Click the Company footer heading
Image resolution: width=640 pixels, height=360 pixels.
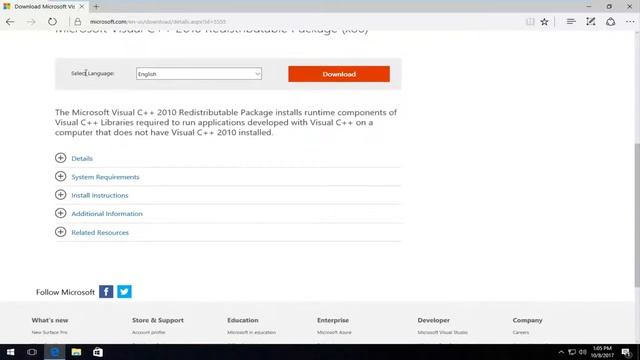pos(527,320)
